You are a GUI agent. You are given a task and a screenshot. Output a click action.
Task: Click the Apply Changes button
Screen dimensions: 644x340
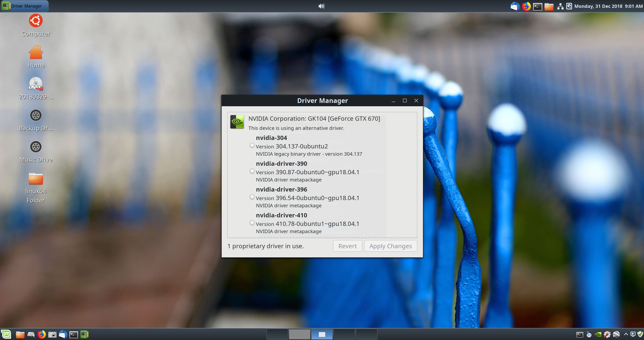[x=391, y=246]
